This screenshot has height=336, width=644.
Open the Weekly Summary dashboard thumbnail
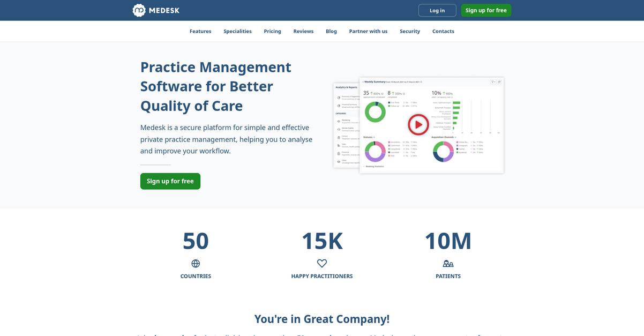pos(431,125)
